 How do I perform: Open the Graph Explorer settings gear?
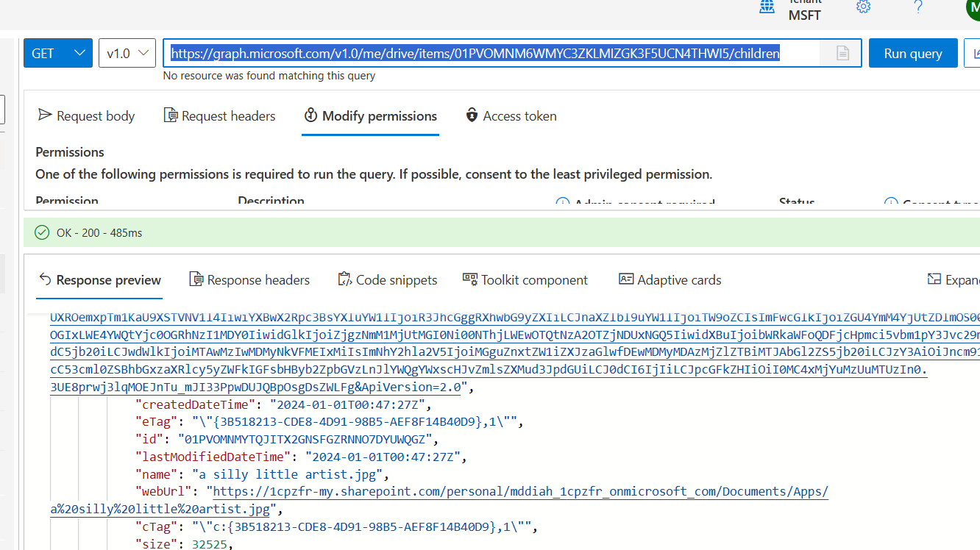(862, 7)
